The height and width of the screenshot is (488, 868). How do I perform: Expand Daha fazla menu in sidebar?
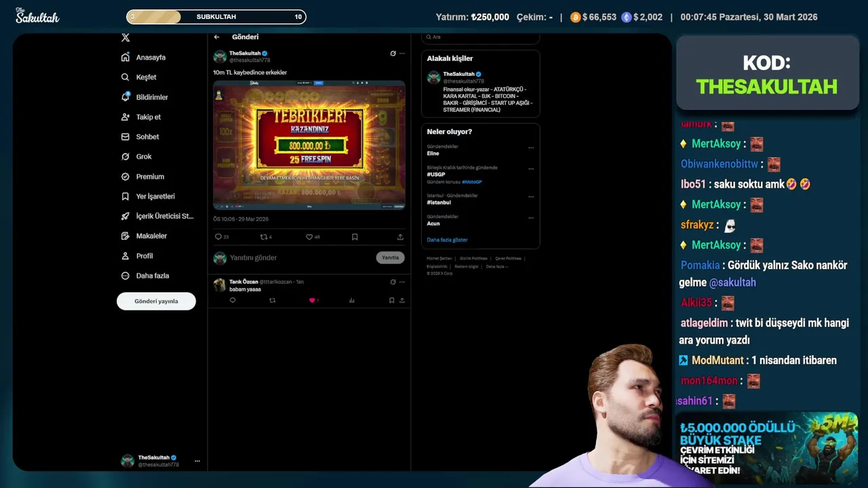pos(144,276)
